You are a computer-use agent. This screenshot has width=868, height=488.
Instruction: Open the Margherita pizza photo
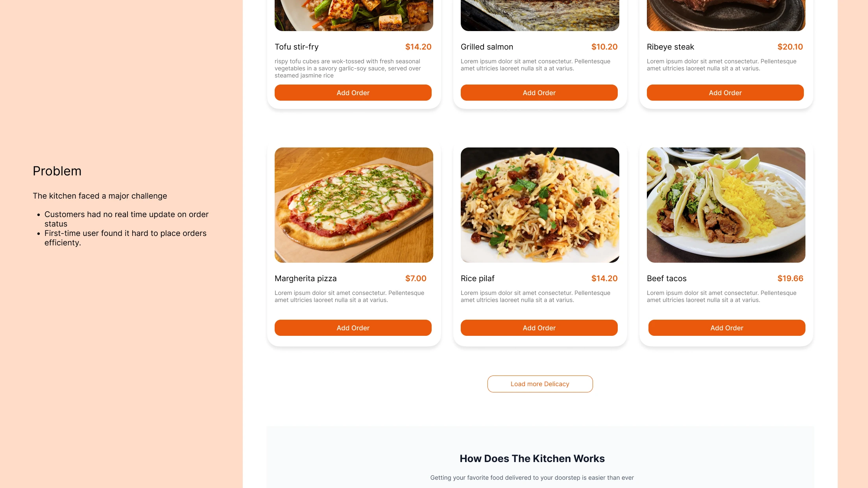[354, 205]
